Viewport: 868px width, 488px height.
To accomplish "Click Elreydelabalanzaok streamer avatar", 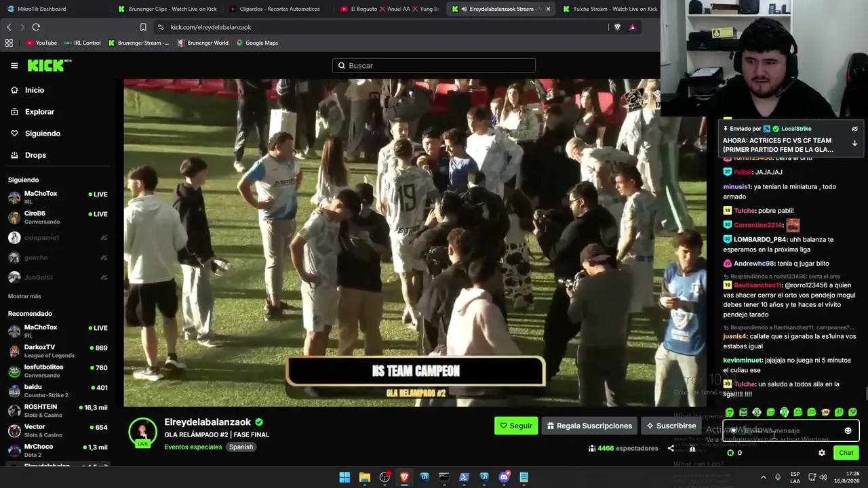I will (142, 432).
